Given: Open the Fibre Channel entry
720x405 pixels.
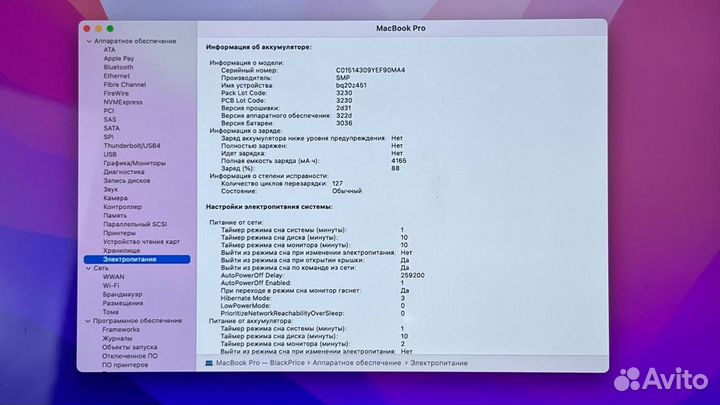Looking at the screenshot, I should coord(124,84).
